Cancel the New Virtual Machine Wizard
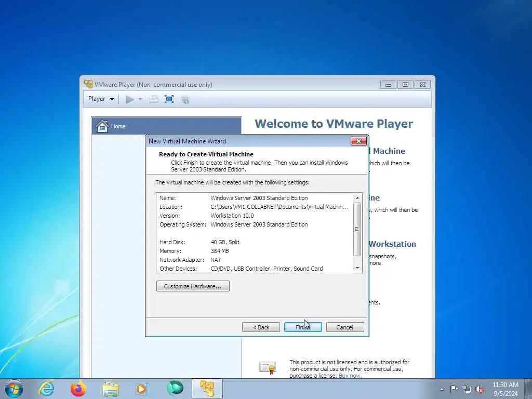 (x=345, y=327)
